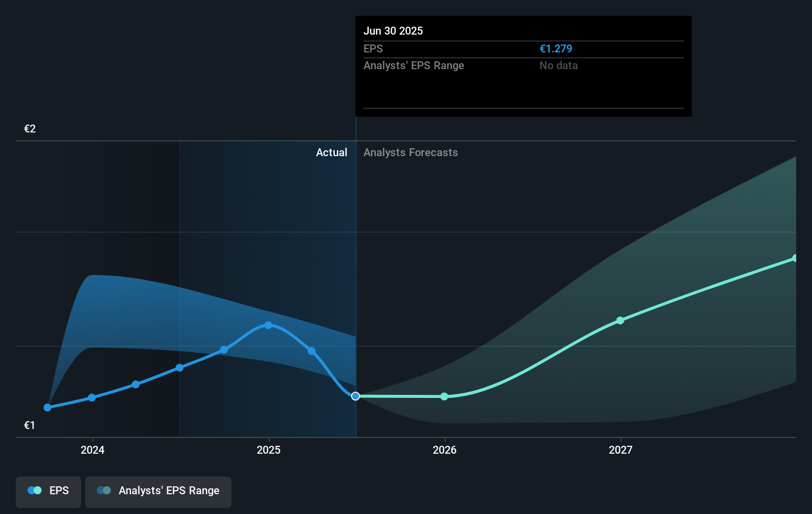Click the €1.279 EPS value link
This screenshot has width=812, height=514.
pyautogui.click(x=555, y=48)
